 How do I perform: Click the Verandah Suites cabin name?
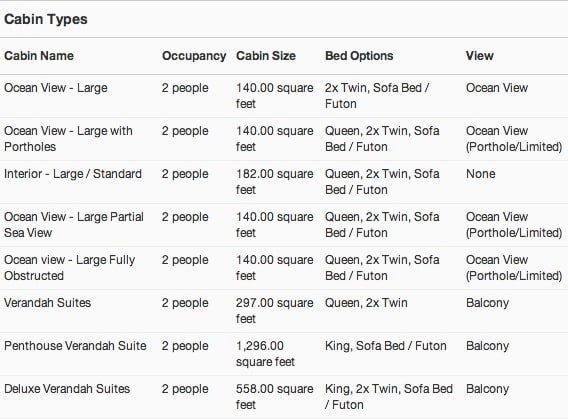point(47,303)
